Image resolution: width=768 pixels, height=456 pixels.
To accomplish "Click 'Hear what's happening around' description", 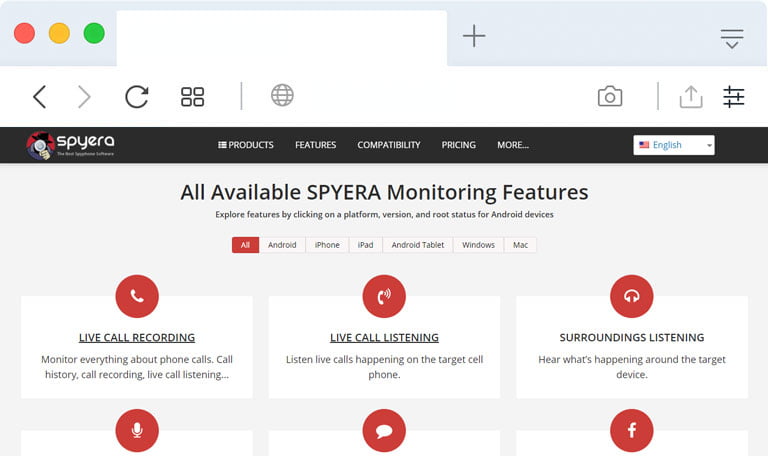I will [632, 367].
